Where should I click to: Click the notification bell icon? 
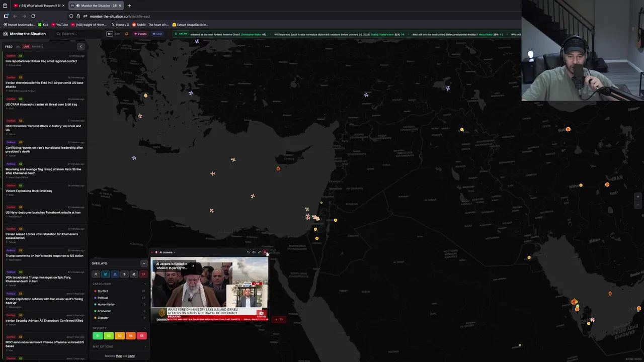click(x=126, y=34)
